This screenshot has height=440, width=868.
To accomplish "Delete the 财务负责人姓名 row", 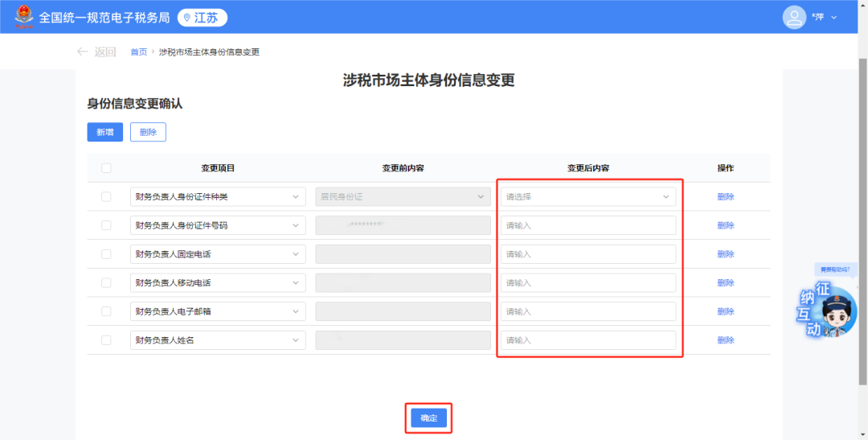I will pos(726,340).
